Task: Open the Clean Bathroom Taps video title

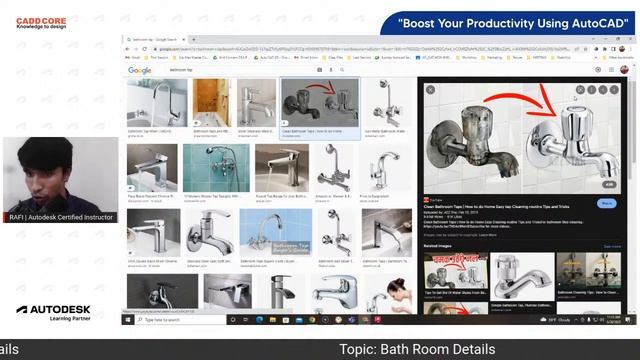Action: pos(496,207)
